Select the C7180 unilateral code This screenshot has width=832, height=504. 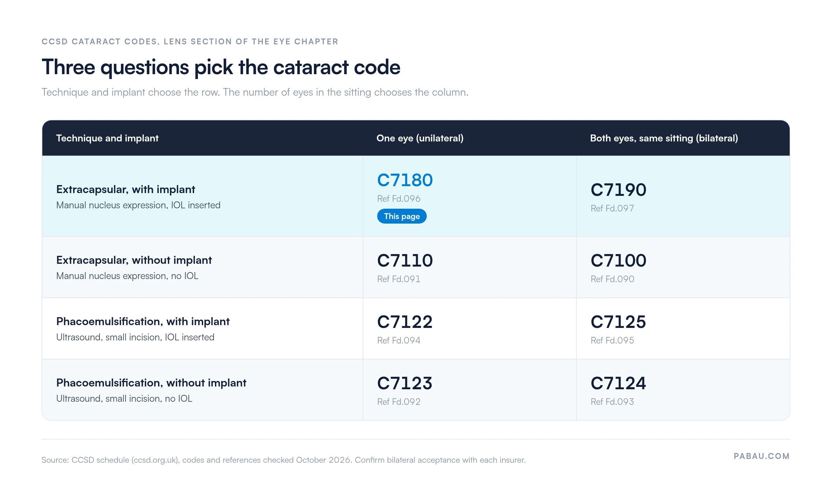pyautogui.click(x=405, y=180)
